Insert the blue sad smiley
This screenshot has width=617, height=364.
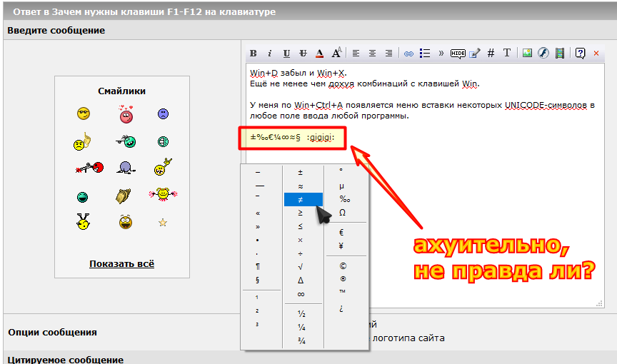point(163,114)
